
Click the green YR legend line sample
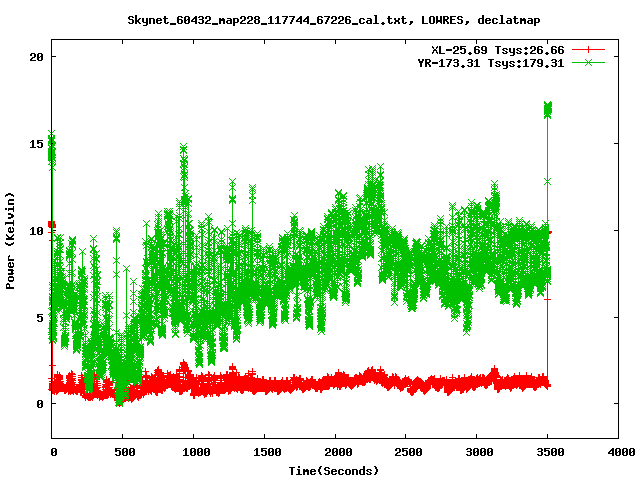[x=588, y=62]
